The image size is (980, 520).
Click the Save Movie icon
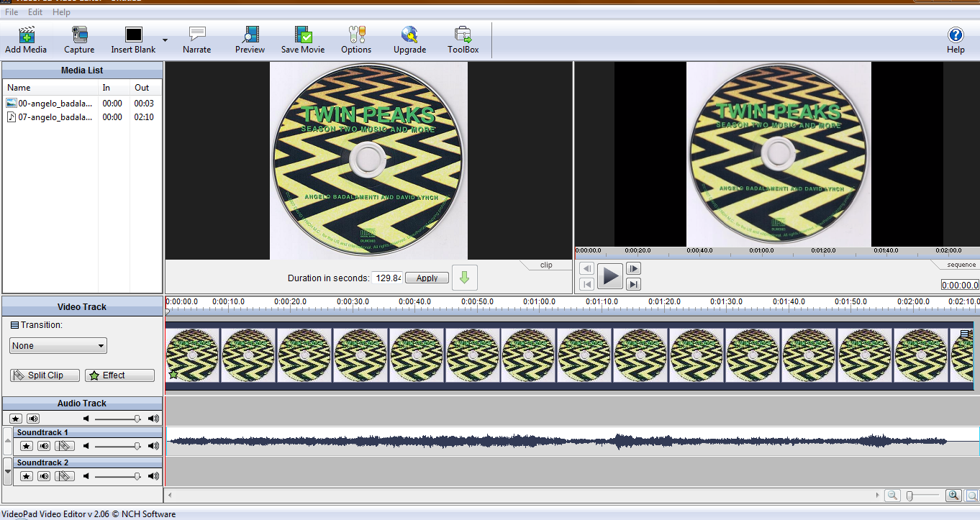coord(302,40)
